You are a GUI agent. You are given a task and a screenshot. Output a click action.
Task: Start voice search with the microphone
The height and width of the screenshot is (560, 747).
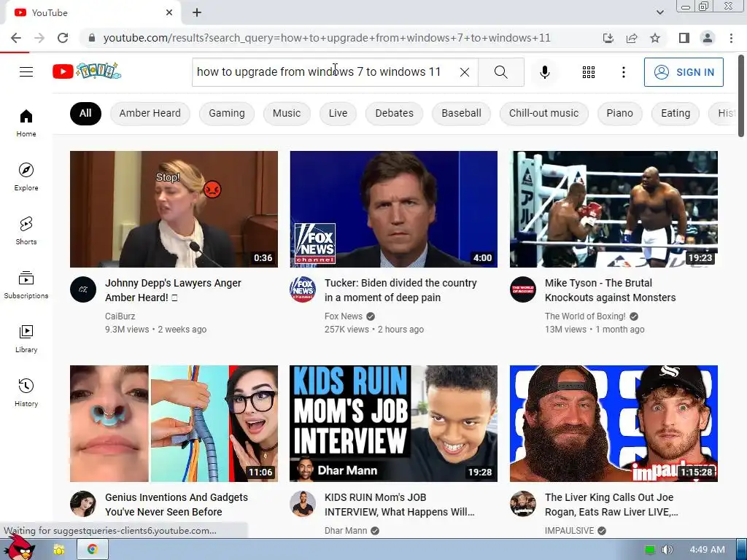tap(544, 72)
